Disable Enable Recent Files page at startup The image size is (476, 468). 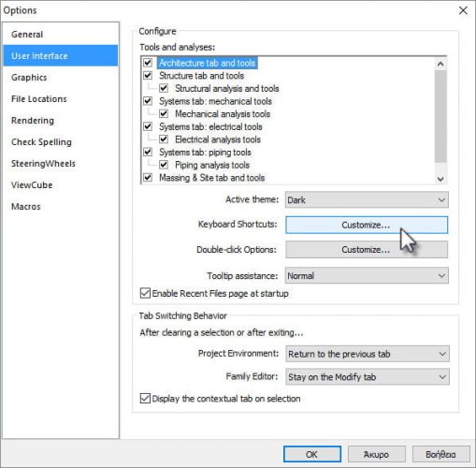pyautogui.click(x=145, y=293)
